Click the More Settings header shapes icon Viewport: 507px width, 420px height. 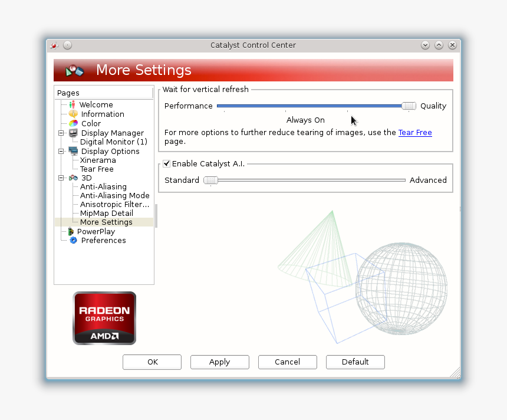tap(75, 70)
